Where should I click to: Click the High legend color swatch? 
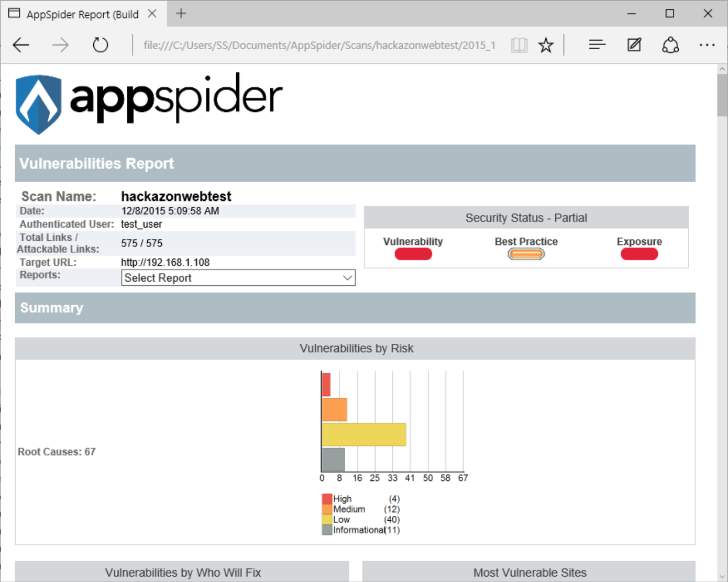(327, 499)
